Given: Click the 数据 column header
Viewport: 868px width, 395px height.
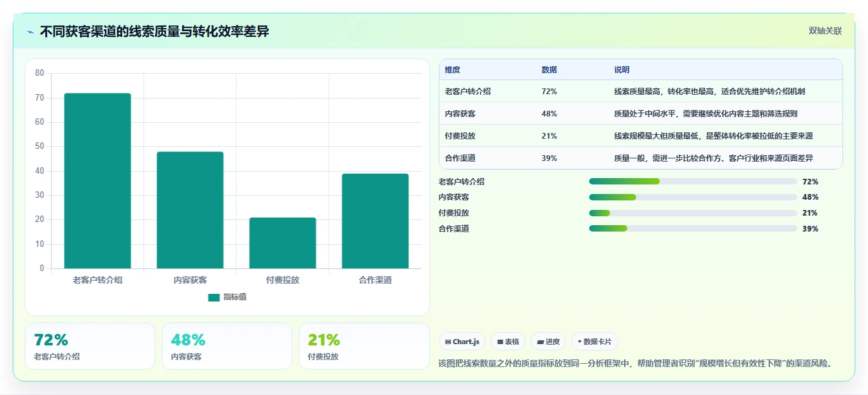Looking at the screenshot, I should point(549,70).
